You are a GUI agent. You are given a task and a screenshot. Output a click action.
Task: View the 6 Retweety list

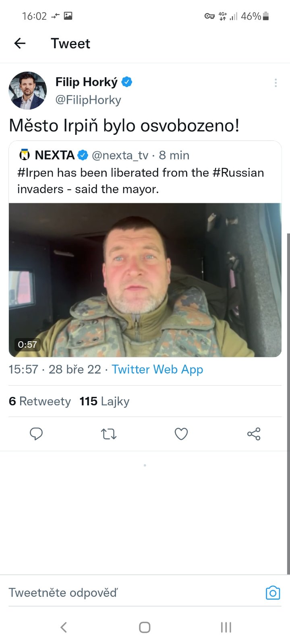[x=40, y=401]
